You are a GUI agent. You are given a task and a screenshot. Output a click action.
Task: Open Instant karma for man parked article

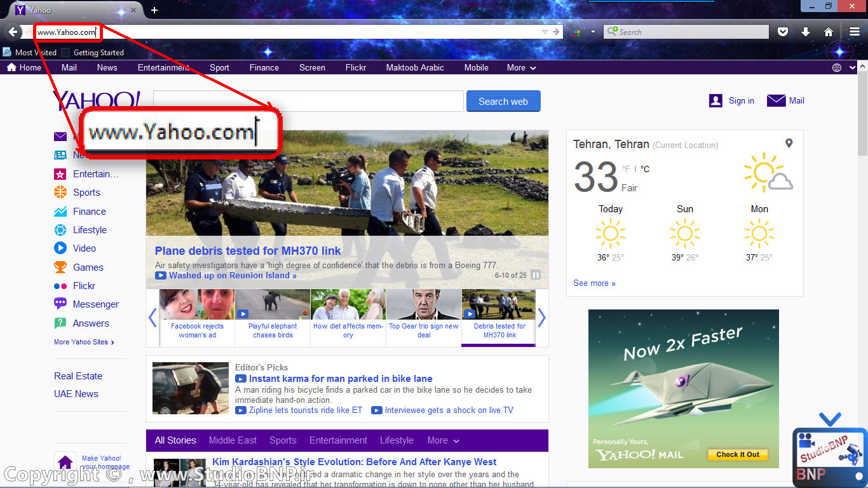pos(341,379)
